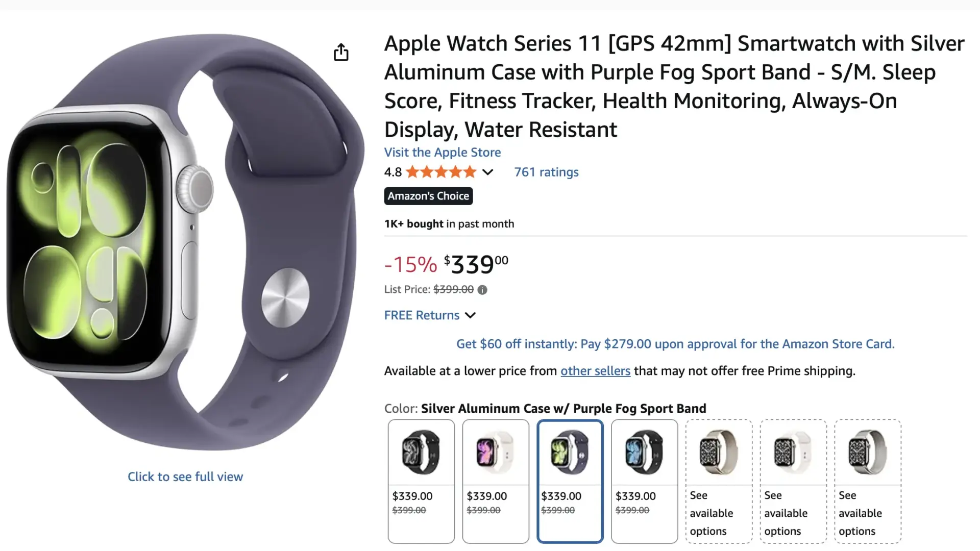Open the 761 ratings link
980x551 pixels.
[x=546, y=172]
